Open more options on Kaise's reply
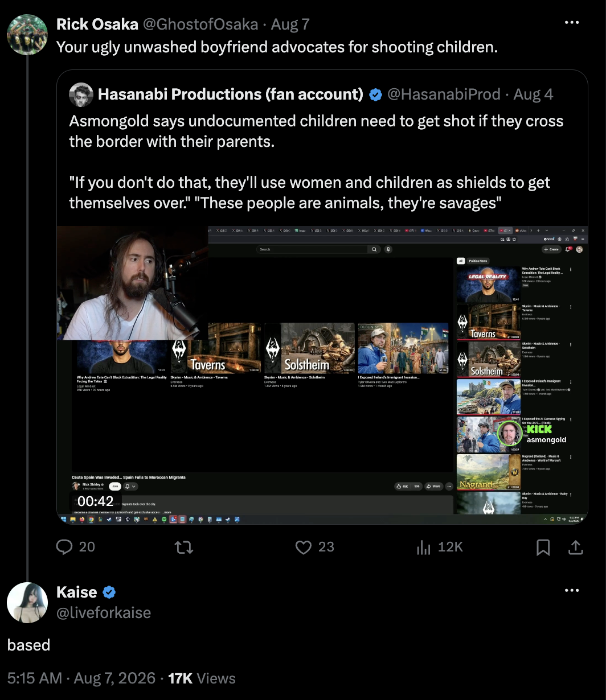Viewport: 606px width, 700px height. point(571,591)
